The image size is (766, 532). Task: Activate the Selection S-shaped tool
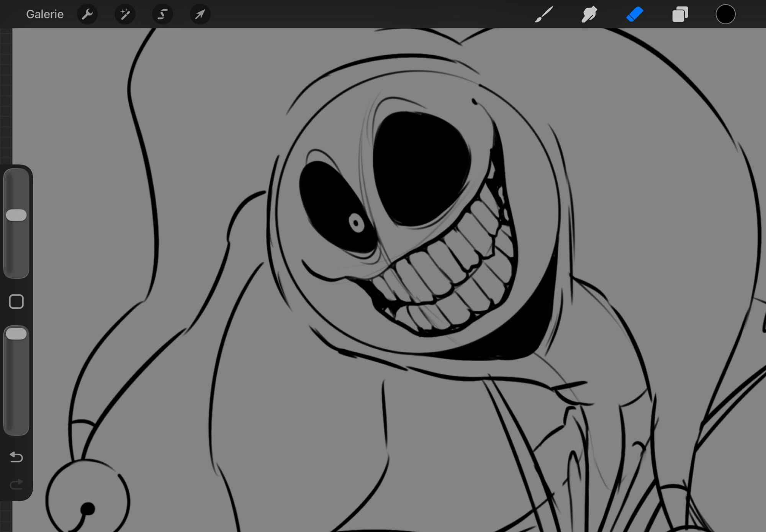tap(162, 15)
